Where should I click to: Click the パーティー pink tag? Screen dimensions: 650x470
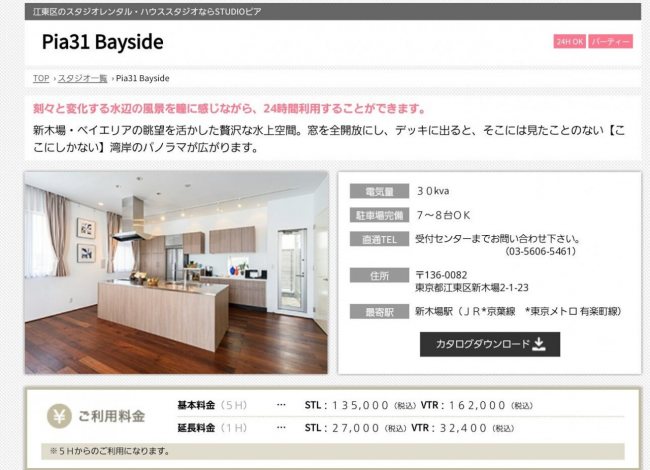611,41
